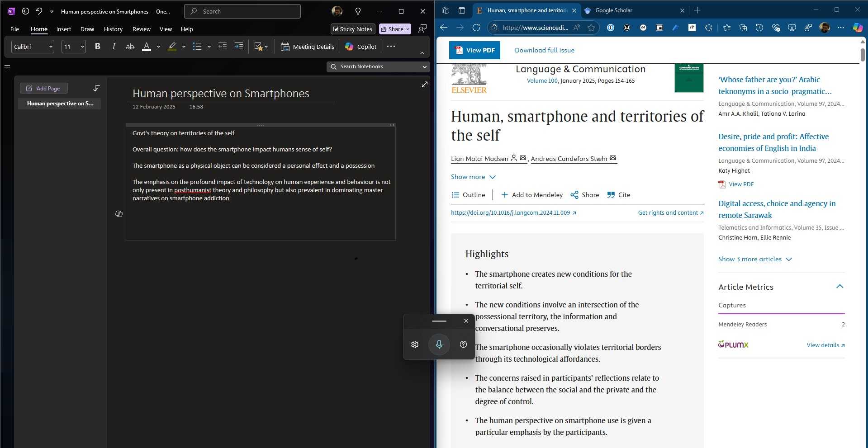Click the sort pages icon
Screen dimensions: 868x448
(96, 88)
